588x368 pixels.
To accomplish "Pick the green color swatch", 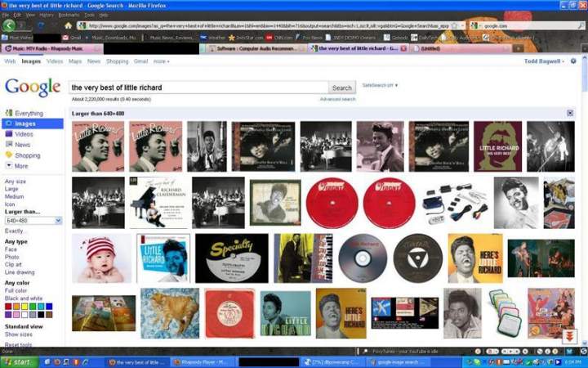I will pos(33,307).
